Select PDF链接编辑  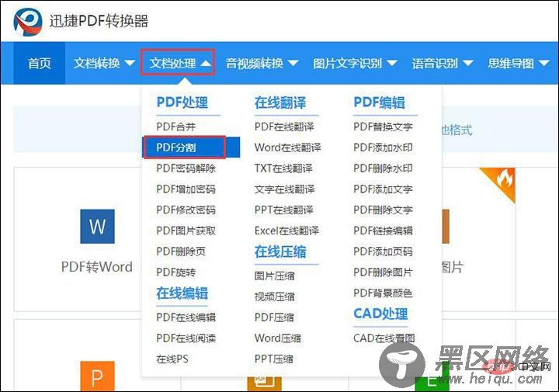tap(383, 231)
